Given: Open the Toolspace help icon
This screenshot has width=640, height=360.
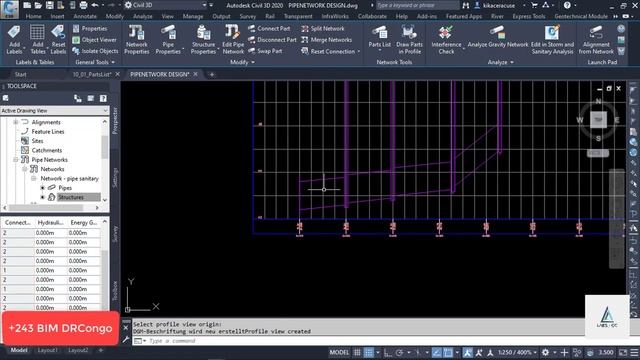Looking at the screenshot, I should [103, 98].
